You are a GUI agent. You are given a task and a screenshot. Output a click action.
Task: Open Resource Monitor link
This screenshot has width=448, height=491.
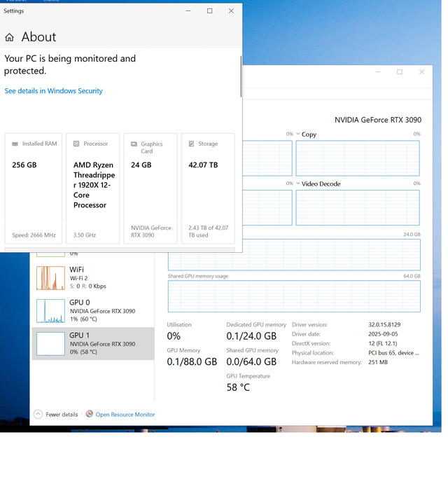tap(125, 415)
